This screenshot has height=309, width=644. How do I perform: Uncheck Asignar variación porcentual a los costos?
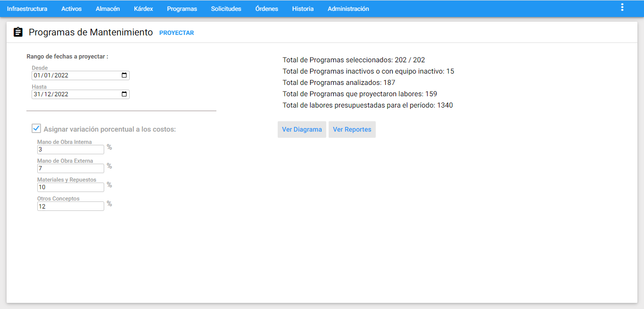click(x=36, y=128)
